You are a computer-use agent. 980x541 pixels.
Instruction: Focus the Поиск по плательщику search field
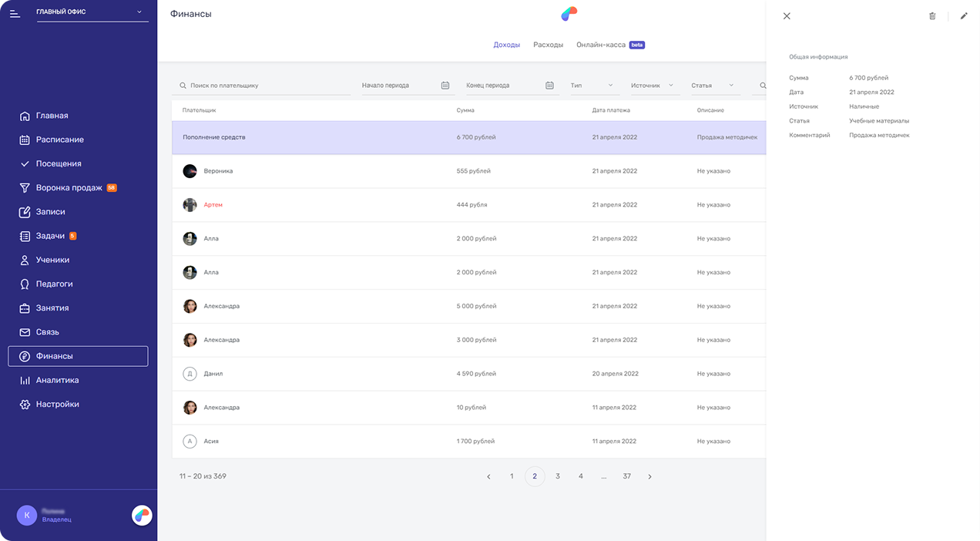point(266,86)
